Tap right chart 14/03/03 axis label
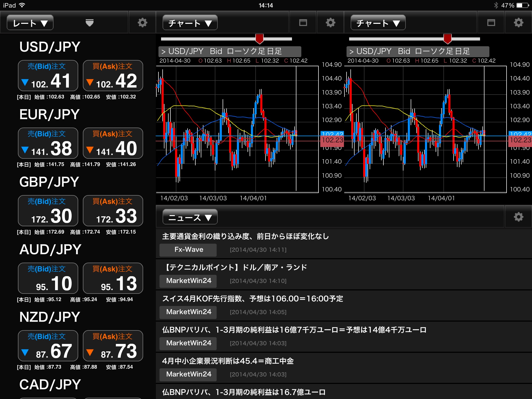The height and width of the screenshot is (399, 532). (401, 198)
